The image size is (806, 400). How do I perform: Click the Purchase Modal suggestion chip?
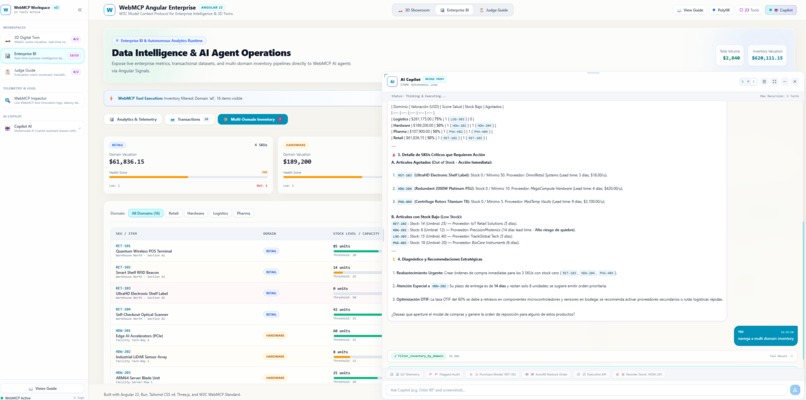(492, 374)
